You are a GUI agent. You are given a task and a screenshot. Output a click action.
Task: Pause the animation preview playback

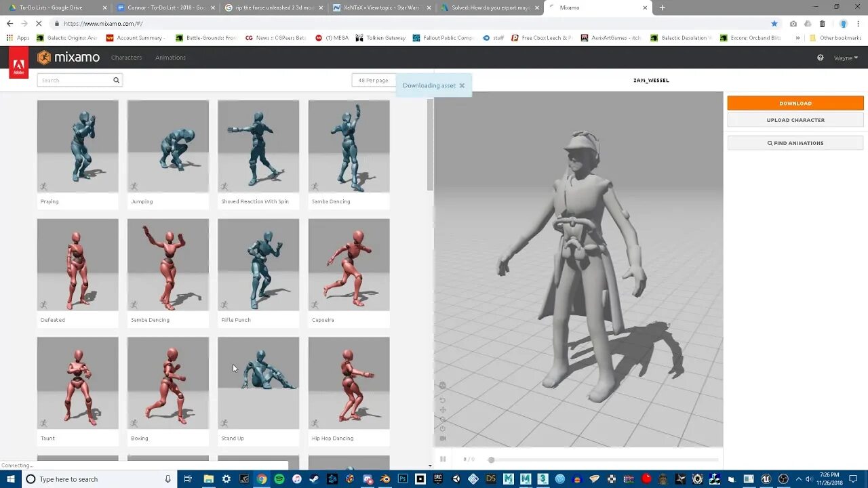pyautogui.click(x=443, y=459)
